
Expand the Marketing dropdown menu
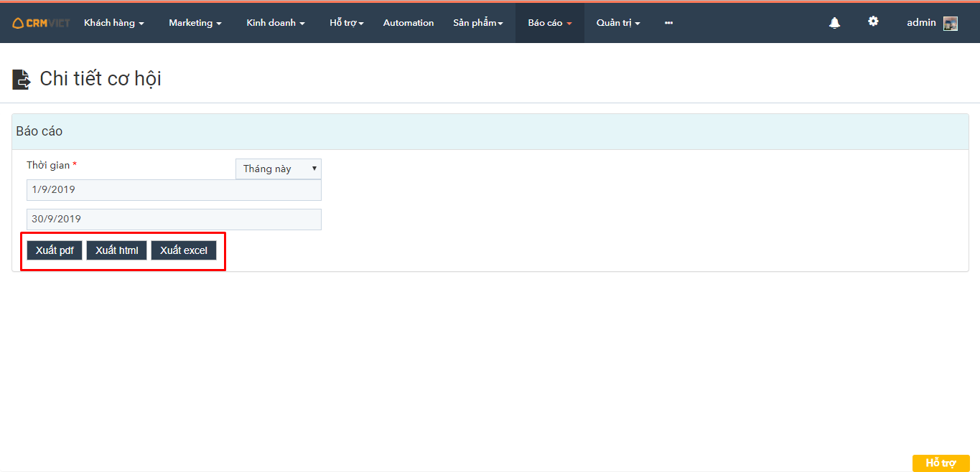[195, 23]
